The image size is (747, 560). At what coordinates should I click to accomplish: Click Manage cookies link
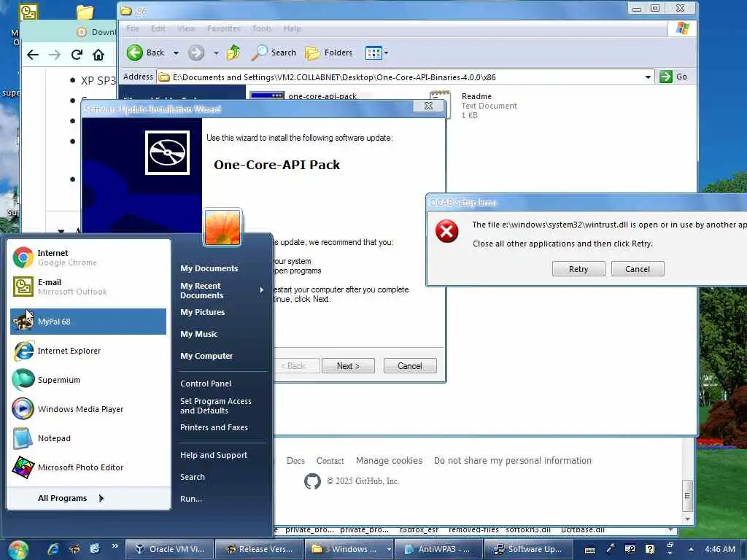(390, 461)
